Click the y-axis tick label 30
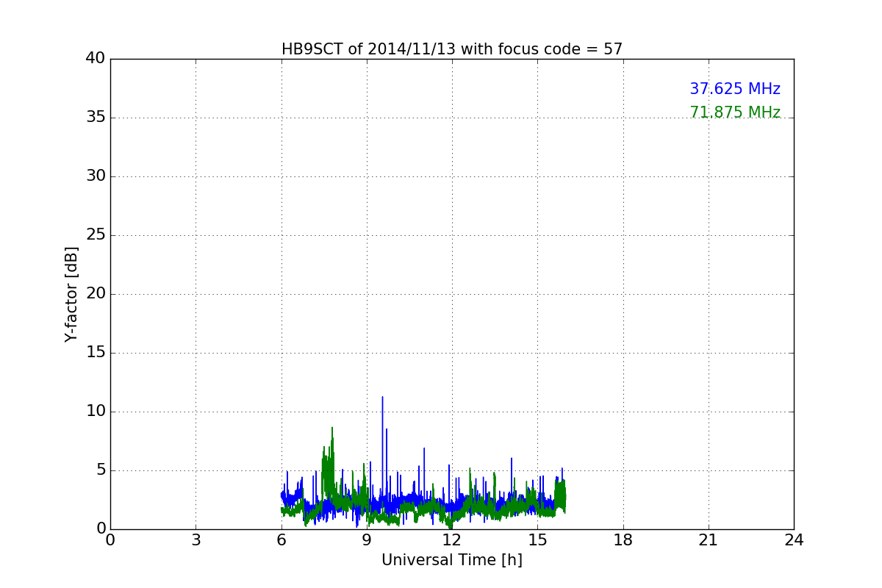 [96, 176]
